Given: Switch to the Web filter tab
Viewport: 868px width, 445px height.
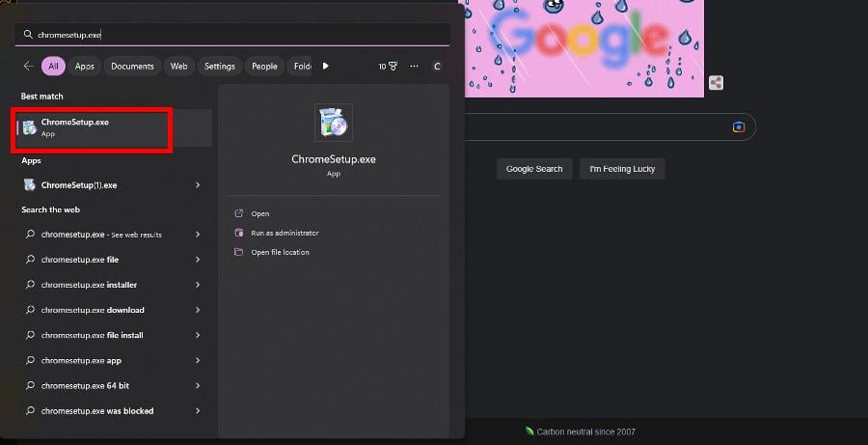Looking at the screenshot, I should tap(178, 66).
